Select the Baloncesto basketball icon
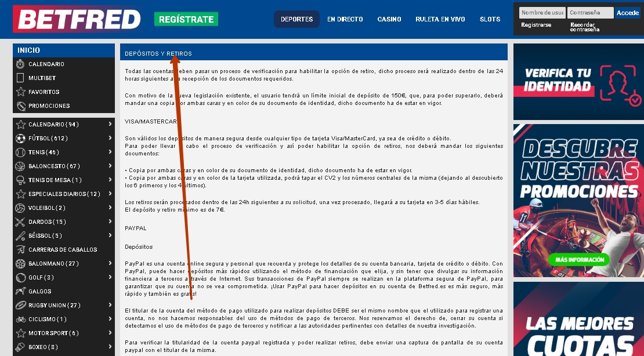This screenshot has width=644, height=356. 21,166
